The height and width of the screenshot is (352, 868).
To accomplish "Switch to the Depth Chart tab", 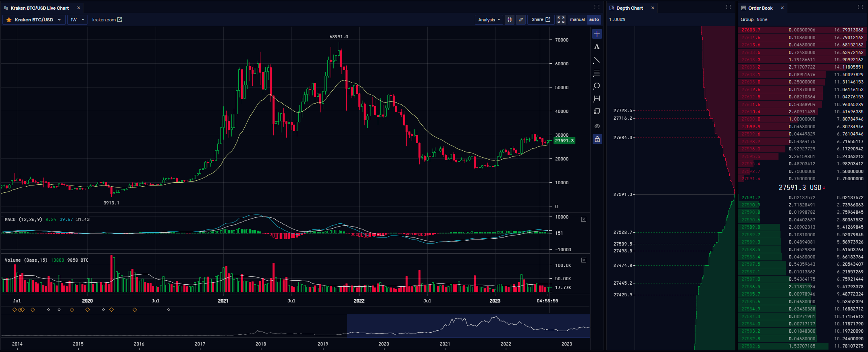I will coord(629,8).
